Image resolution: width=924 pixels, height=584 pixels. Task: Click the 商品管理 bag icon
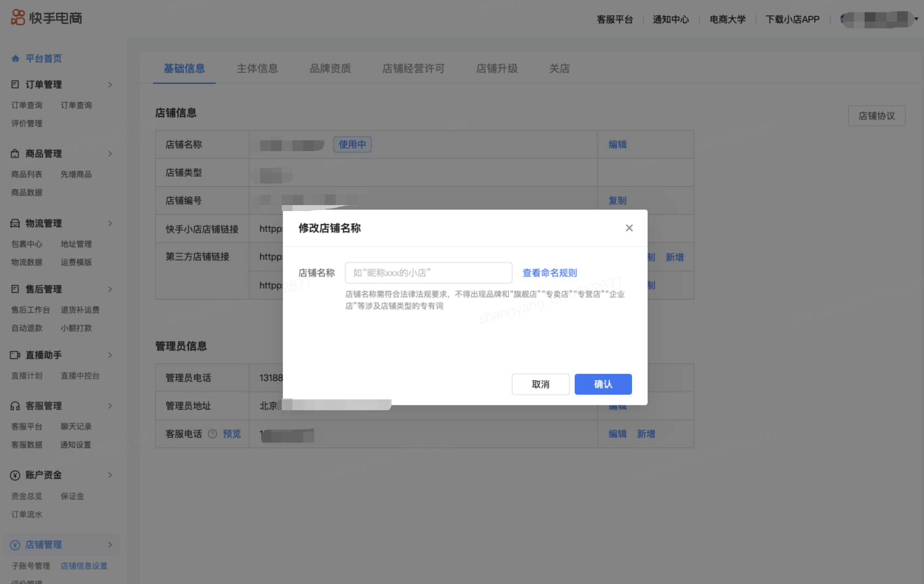point(15,154)
